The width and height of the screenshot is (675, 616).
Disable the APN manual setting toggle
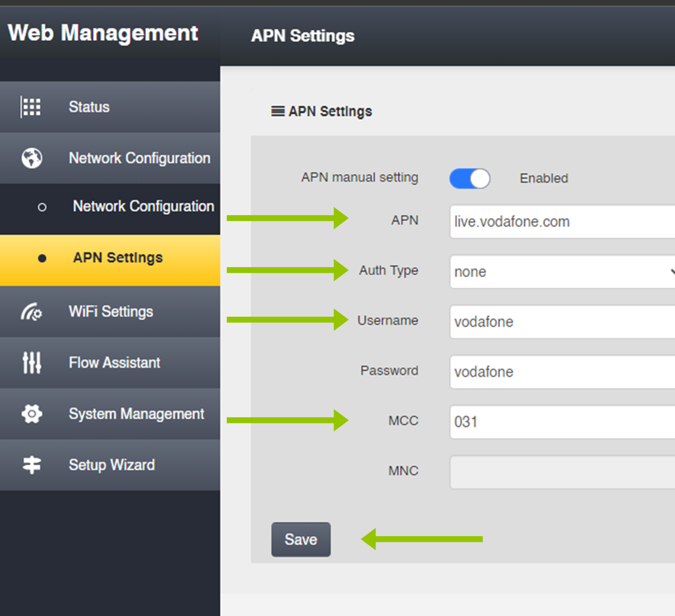[x=469, y=179]
